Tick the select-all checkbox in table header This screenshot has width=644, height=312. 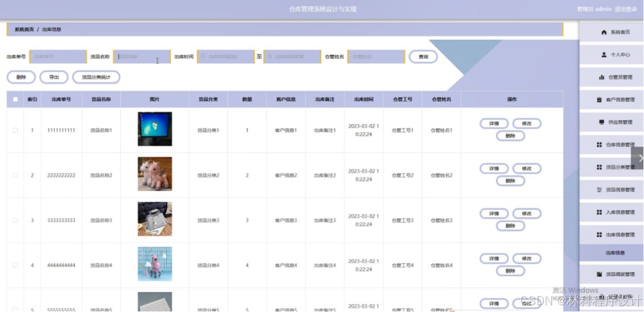click(x=15, y=99)
